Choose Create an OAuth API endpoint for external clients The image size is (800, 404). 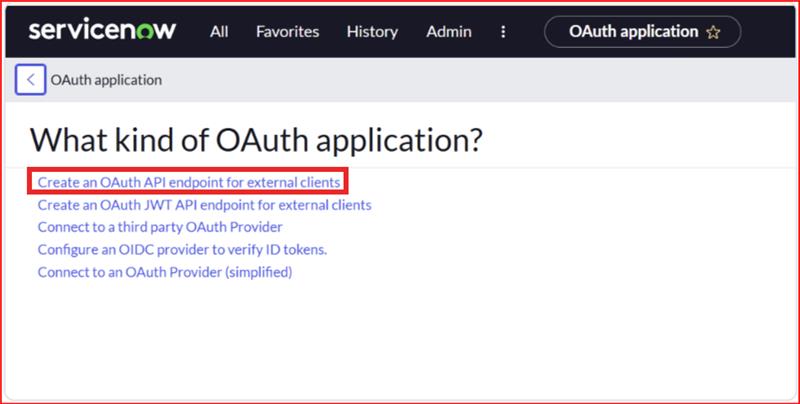point(190,182)
